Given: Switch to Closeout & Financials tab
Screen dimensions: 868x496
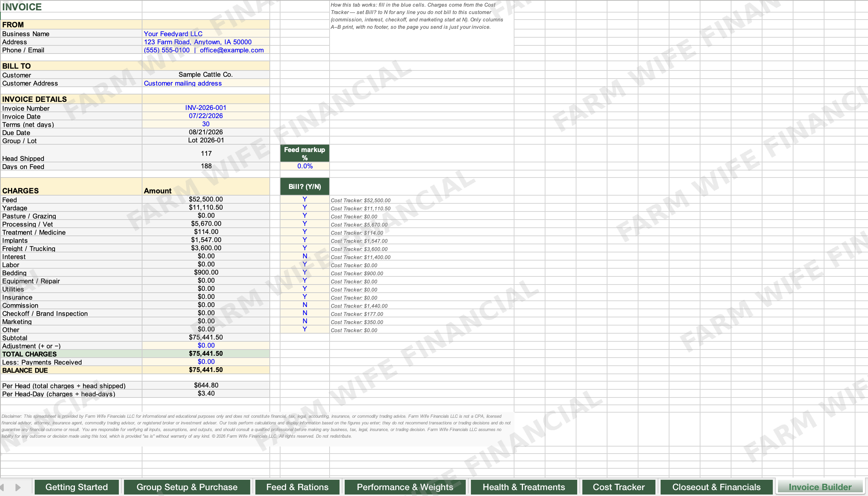Looking at the screenshot, I should [716, 487].
